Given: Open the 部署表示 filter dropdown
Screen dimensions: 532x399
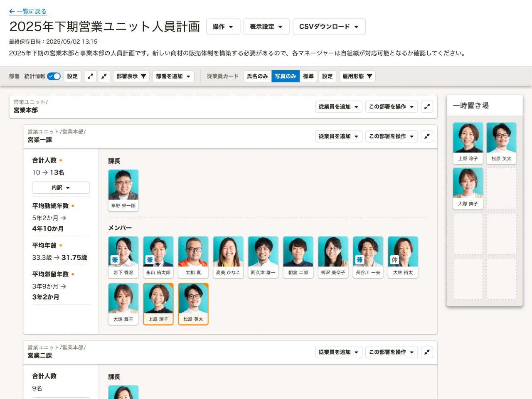Looking at the screenshot, I should point(131,76).
